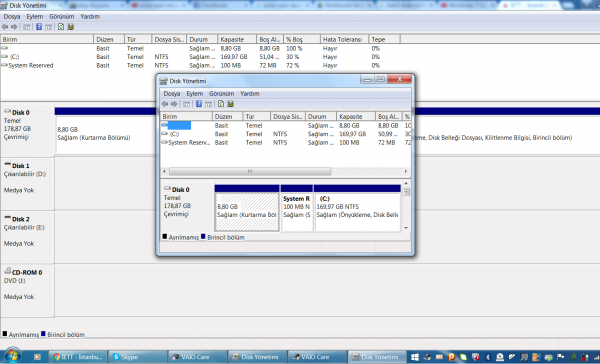Toggle action pane icon in front window toolbar
Screen dimensions: 600x364
(x=209, y=104)
